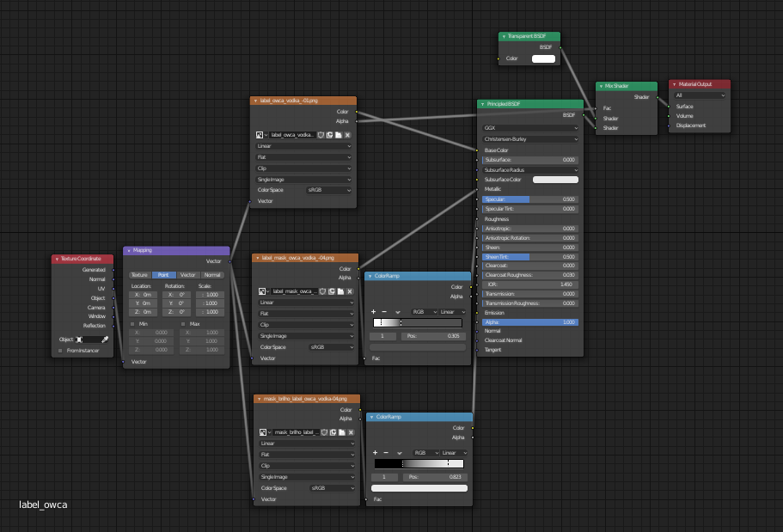Viewport: 783px width, 532px height.
Task: Duplicate image datablock in mask_brilho_label node
Action: [x=333, y=431]
